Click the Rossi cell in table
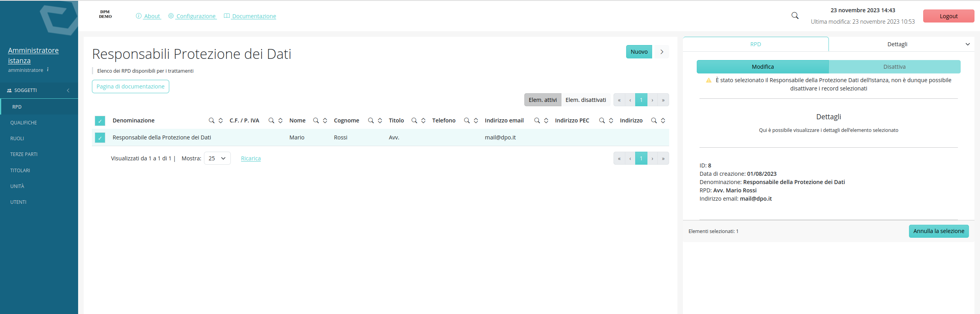Screen dimensions: 980x314 340,137
